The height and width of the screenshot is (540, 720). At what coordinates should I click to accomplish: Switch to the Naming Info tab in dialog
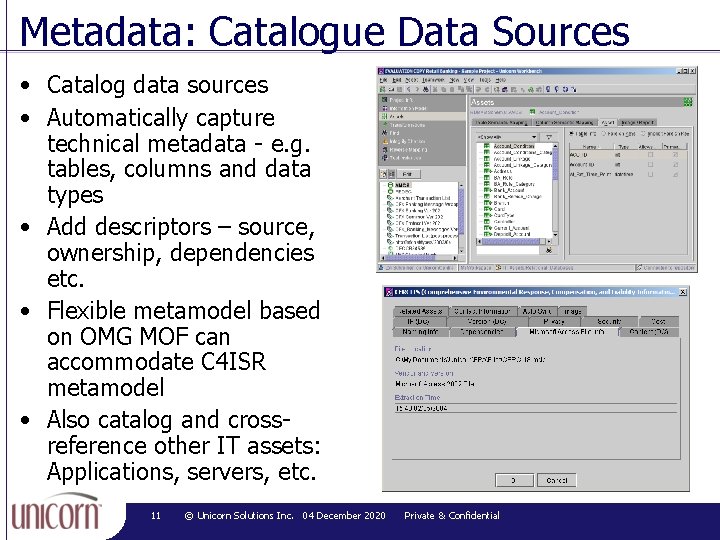420,332
